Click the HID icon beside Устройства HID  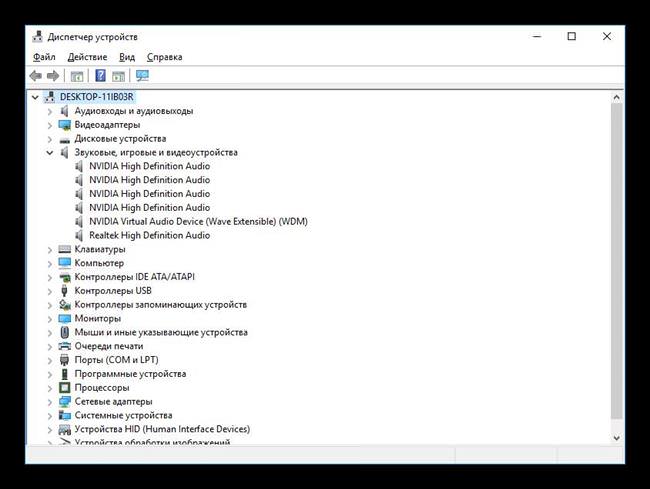65,429
